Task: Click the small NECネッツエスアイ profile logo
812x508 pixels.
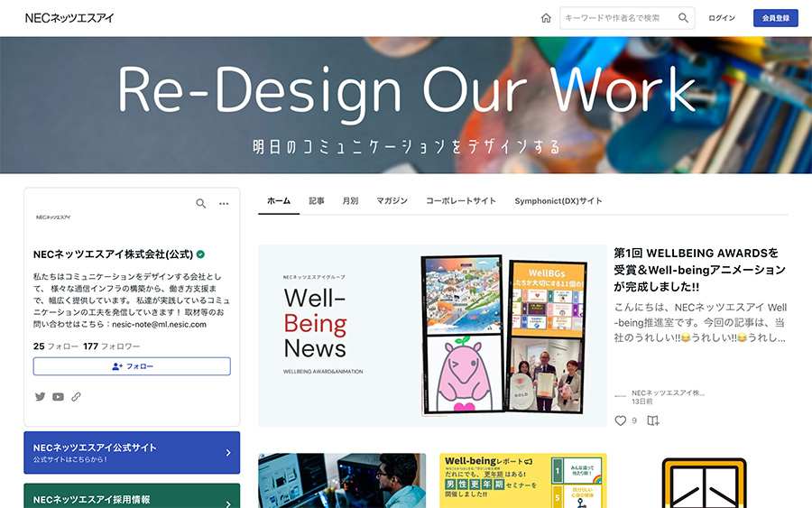Action: (x=53, y=217)
